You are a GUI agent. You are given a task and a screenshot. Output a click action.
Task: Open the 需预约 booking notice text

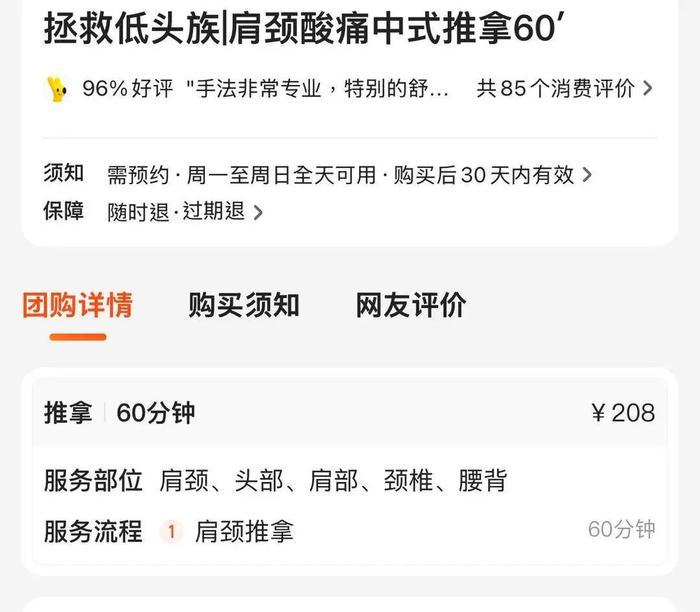coord(341,175)
